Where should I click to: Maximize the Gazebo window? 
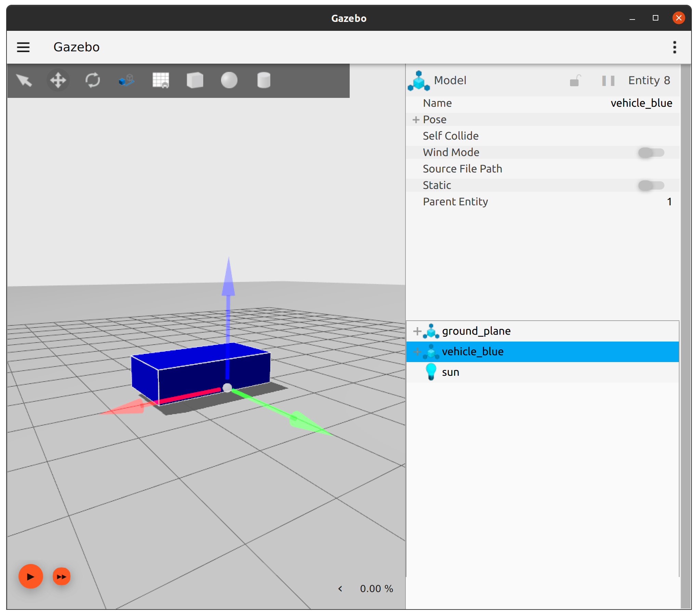coord(655,18)
